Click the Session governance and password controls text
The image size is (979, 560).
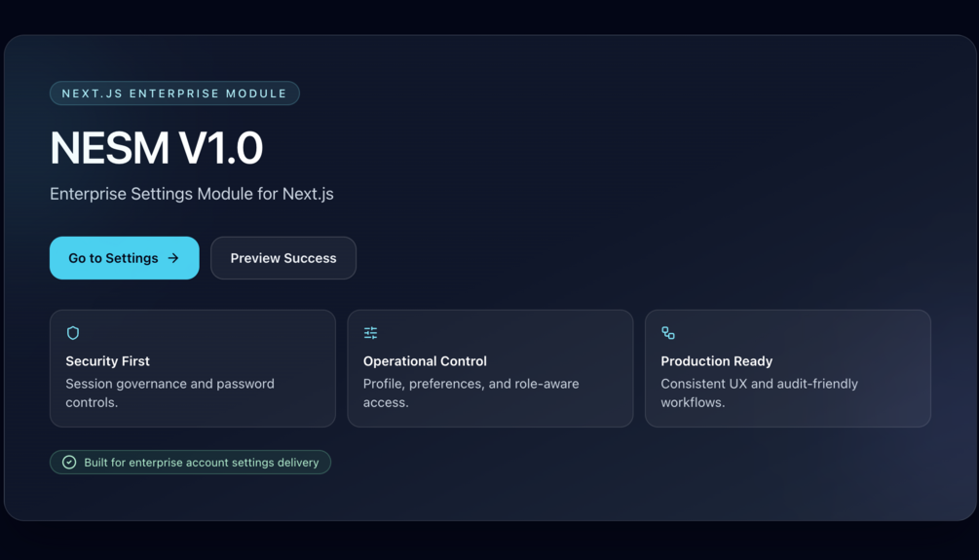(169, 392)
